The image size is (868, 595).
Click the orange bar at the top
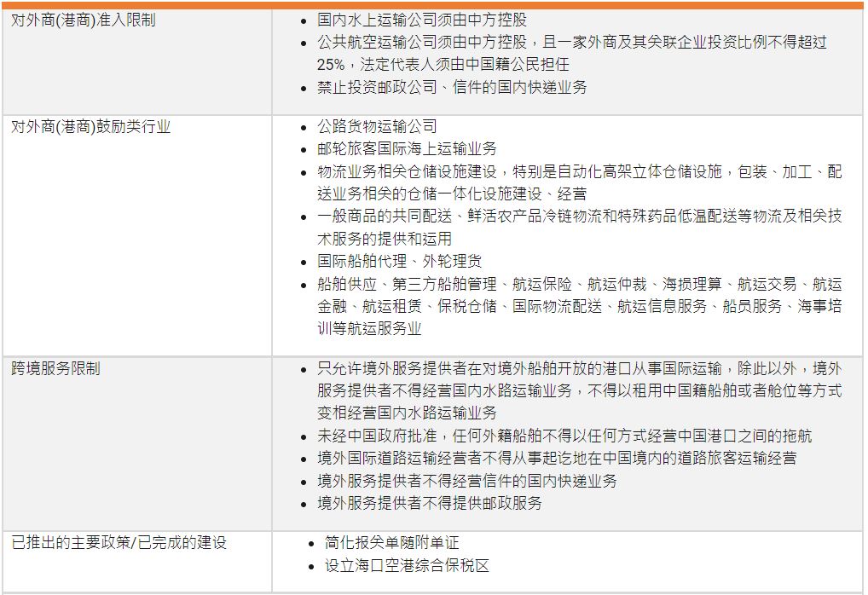[434, 3]
